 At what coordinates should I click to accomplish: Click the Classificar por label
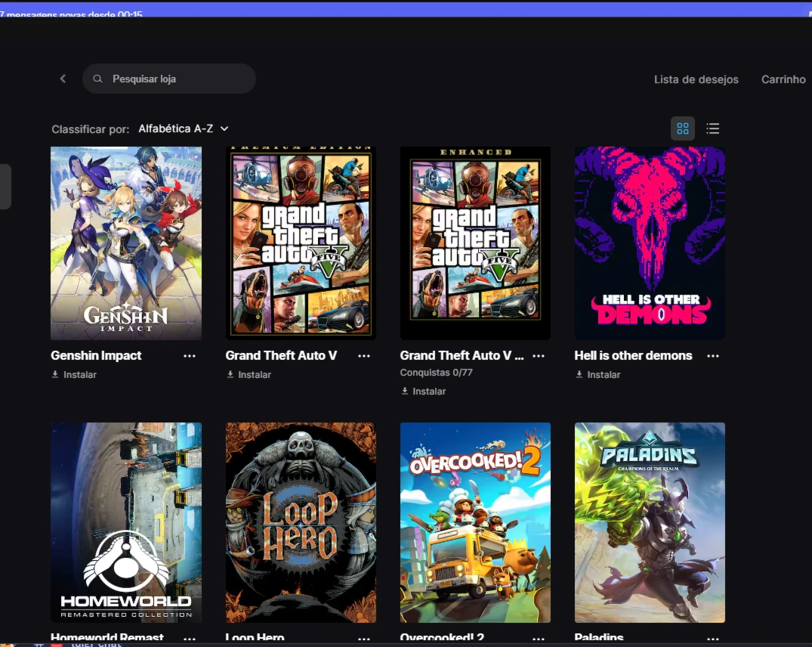tap(90, 129)
